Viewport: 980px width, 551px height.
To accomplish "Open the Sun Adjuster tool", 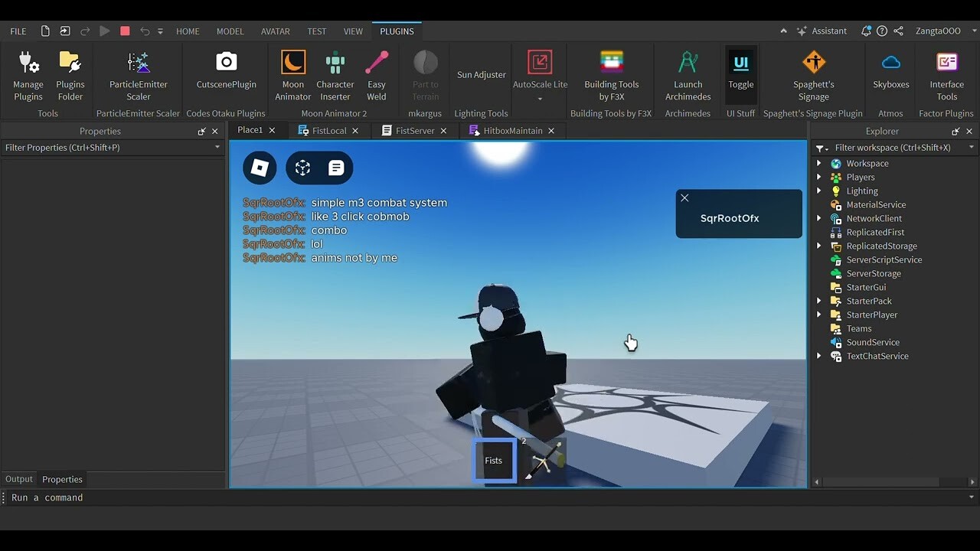I will [x=481, y=74].
